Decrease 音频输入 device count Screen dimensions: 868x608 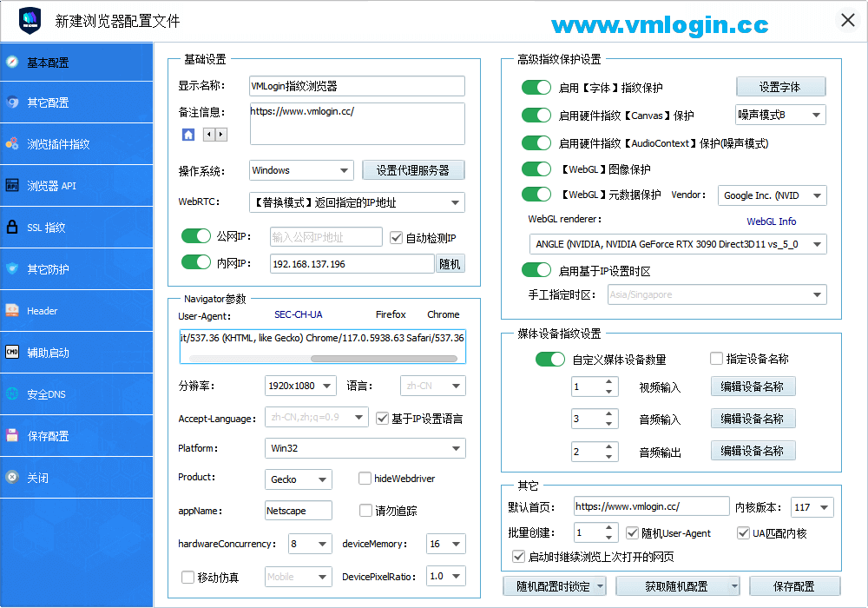[x=609, y=424]
